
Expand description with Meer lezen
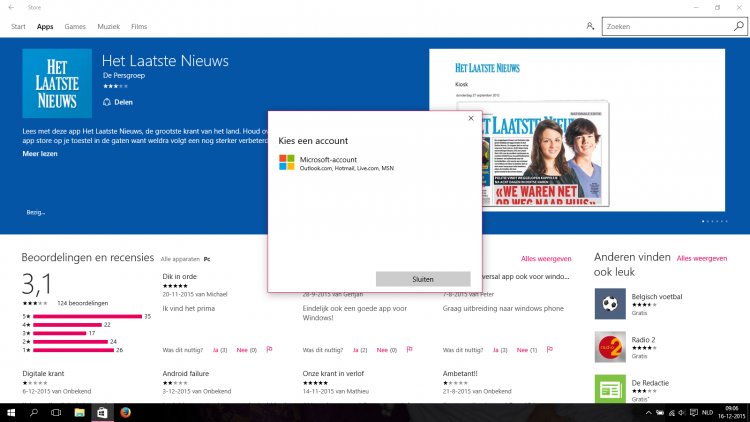39,155
